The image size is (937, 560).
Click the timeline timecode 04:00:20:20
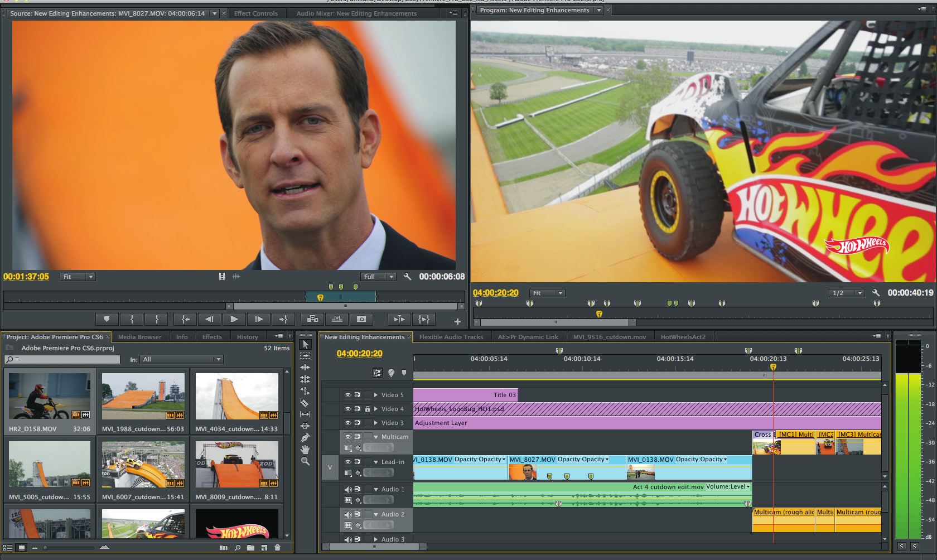point(360,354)
